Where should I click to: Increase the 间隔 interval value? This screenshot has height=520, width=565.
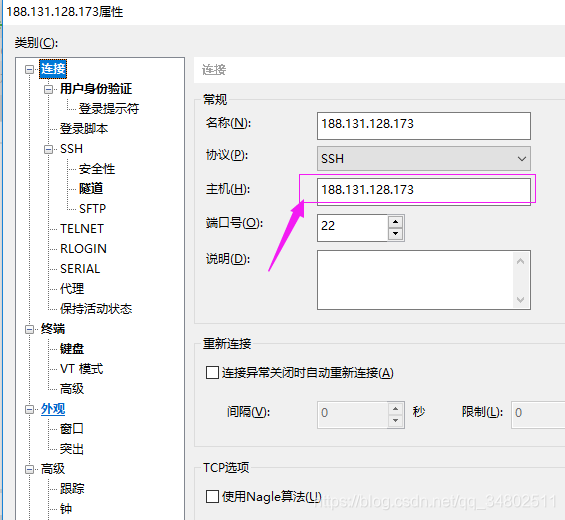(x=396, y=409)
